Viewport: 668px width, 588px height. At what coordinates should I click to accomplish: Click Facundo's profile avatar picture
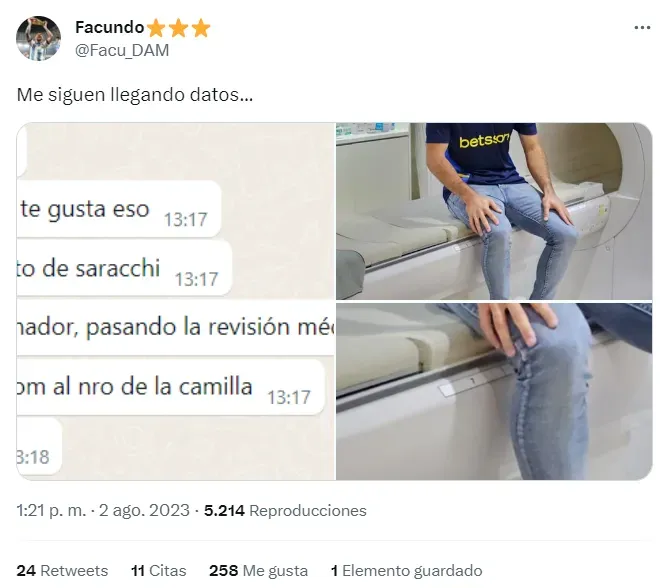tap(38, 38)
